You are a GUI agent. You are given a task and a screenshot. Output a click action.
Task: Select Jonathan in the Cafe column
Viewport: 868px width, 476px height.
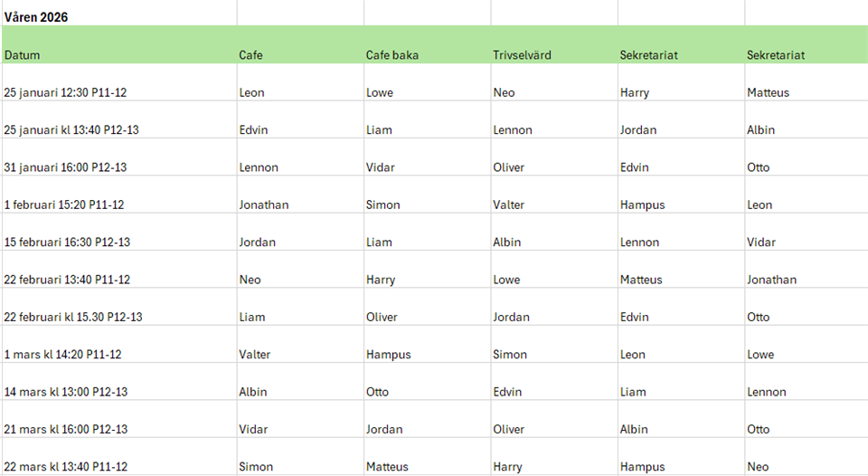pos(263,205)
